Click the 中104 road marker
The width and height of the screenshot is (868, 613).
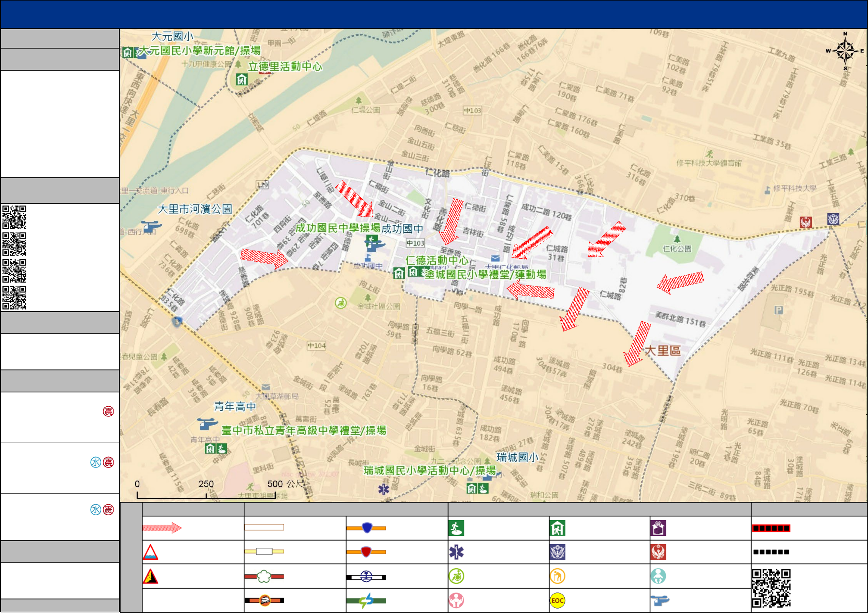coord(316,346)
